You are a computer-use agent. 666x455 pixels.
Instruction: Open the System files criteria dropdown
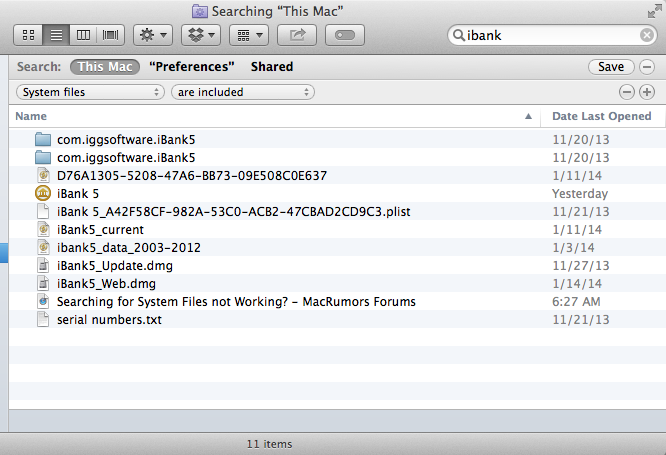90,92
